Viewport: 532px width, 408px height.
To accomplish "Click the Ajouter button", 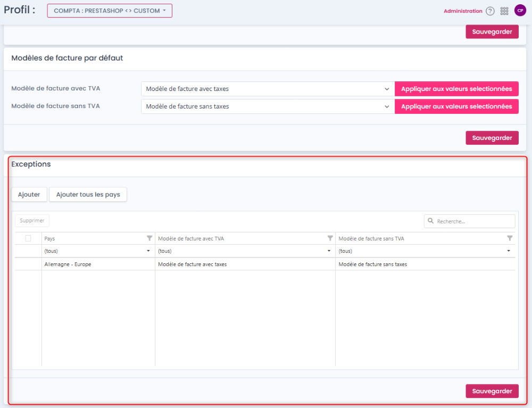I will (29, 195).
